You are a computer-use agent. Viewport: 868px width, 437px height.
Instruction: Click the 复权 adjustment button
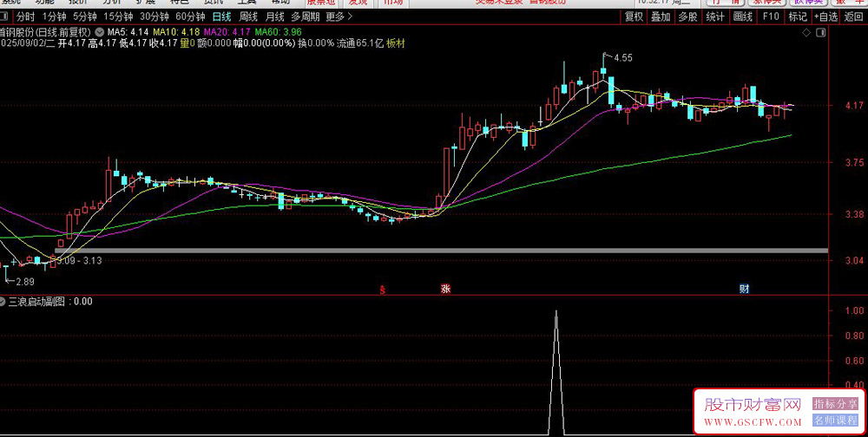click(634, 16)
